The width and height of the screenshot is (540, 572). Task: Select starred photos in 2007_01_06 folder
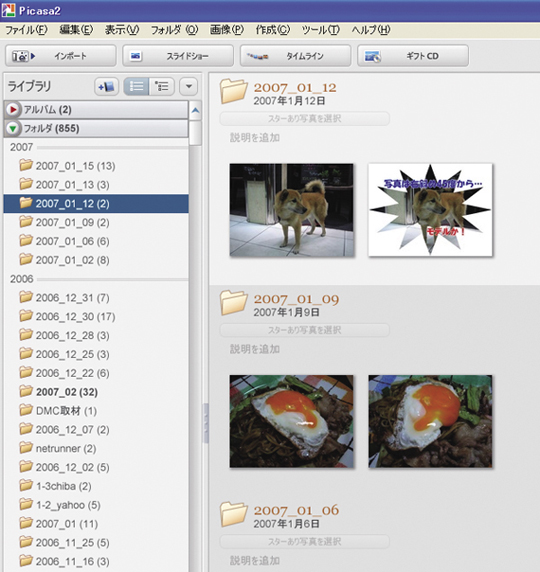click(304, 542)
